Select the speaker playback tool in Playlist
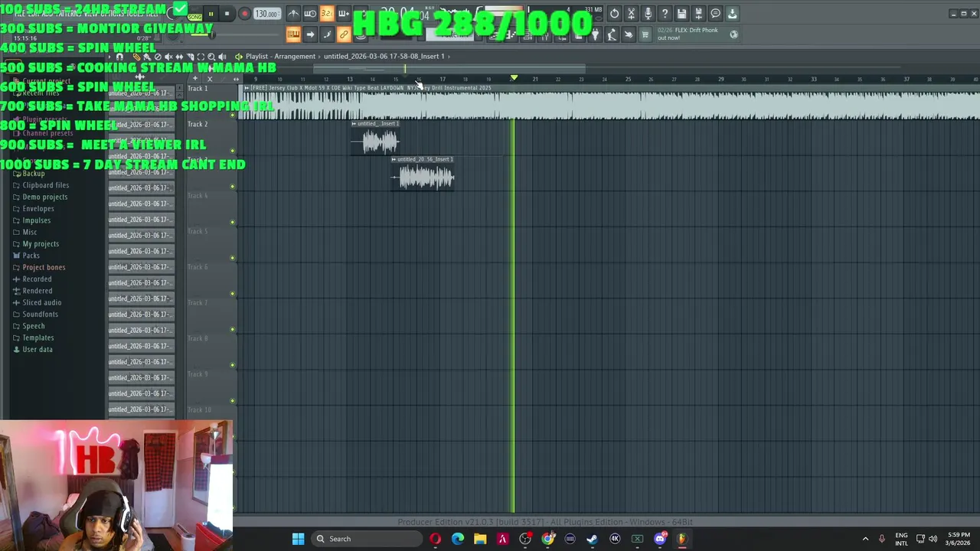This screenshot has height=551, width=980. [222, 57]
